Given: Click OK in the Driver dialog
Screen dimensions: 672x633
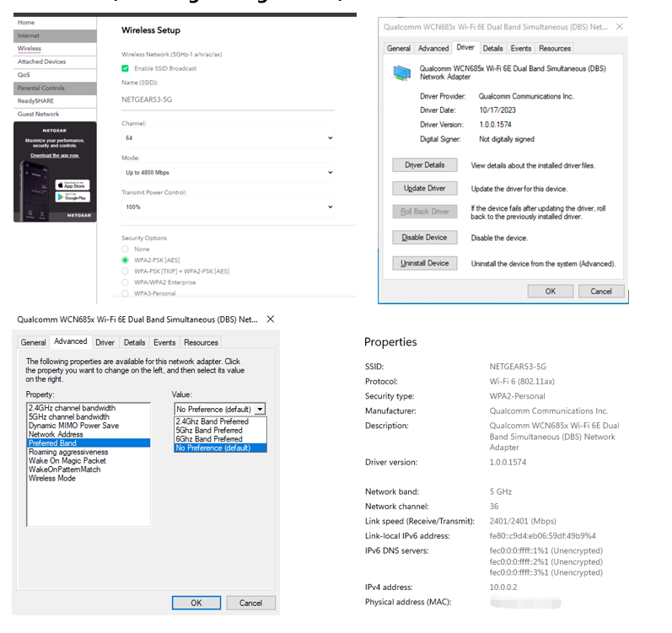Looking at the screenshot, I should point(551,292).
